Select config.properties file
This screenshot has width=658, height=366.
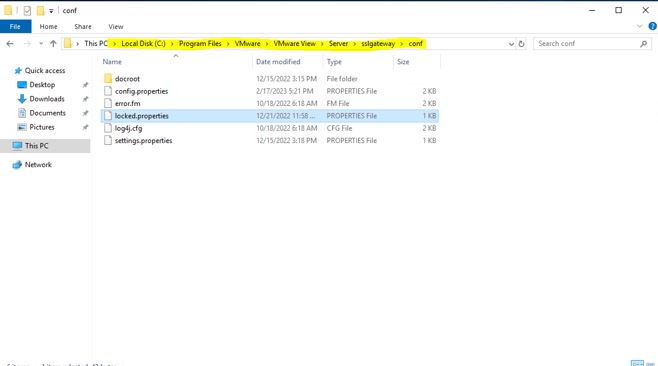coord(141,91)
